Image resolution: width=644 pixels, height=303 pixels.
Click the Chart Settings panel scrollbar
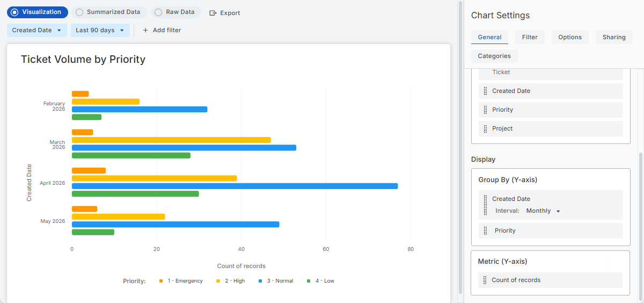[x=641, y=226]
